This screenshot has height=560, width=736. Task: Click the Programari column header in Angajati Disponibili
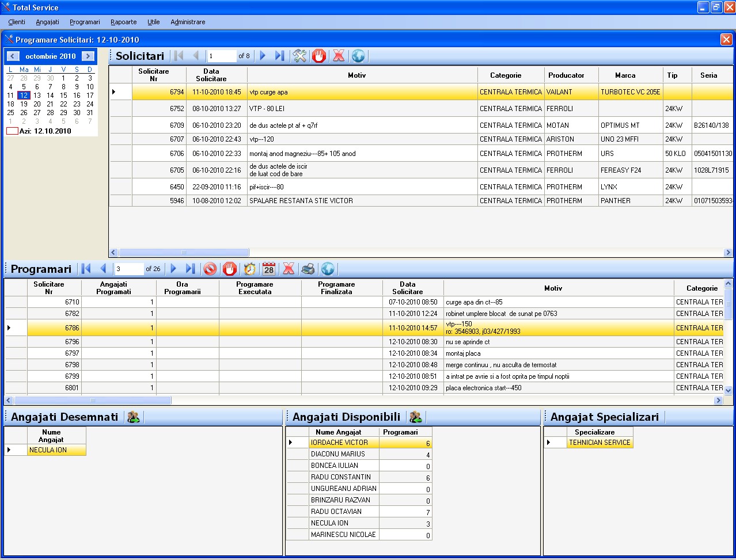(x=405, y=432)
